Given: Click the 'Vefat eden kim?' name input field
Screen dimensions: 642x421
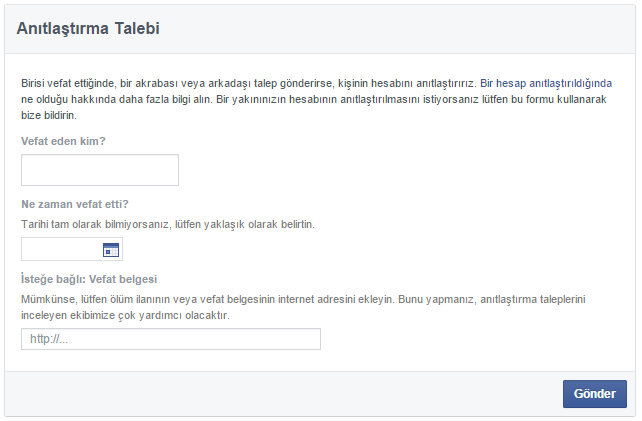Looking at the screenshot, I should point(99,170).
